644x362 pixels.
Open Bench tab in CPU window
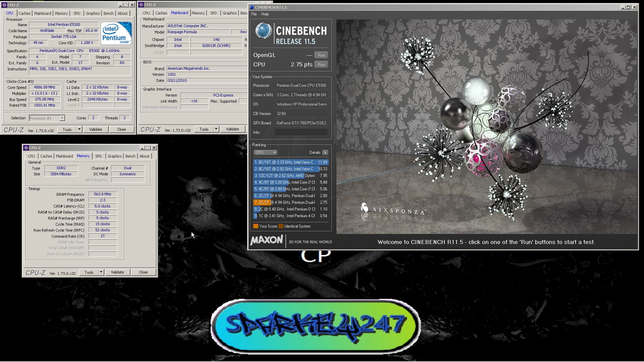coord(108,13)
